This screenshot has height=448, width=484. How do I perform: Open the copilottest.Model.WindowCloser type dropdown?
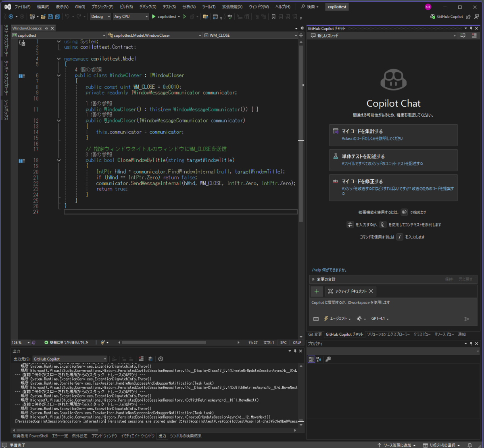(154, 36)
